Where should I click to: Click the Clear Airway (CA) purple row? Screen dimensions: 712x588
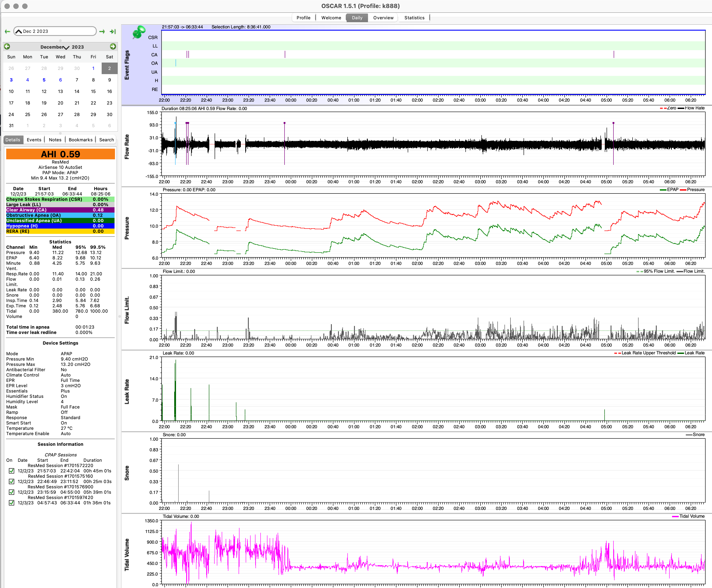[x=60, y=210]
